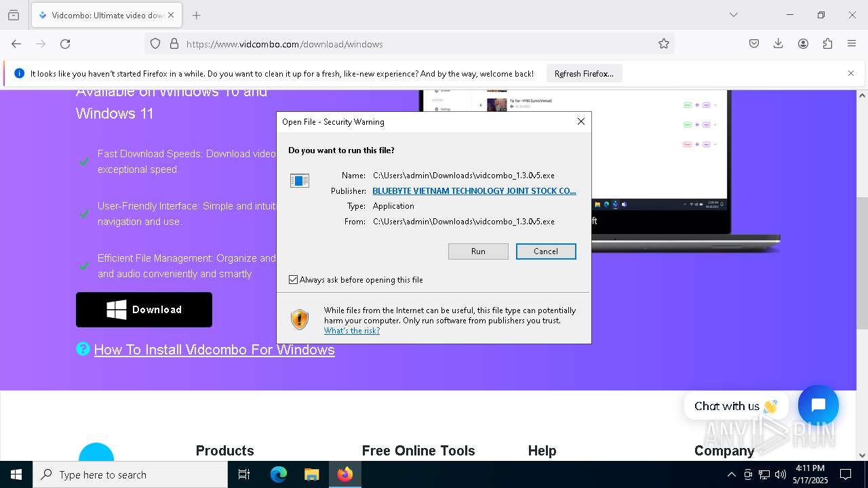Screen dimensions: 868x488
Task: Click the info icon in notification bar
Action: (x=19, y=73)
